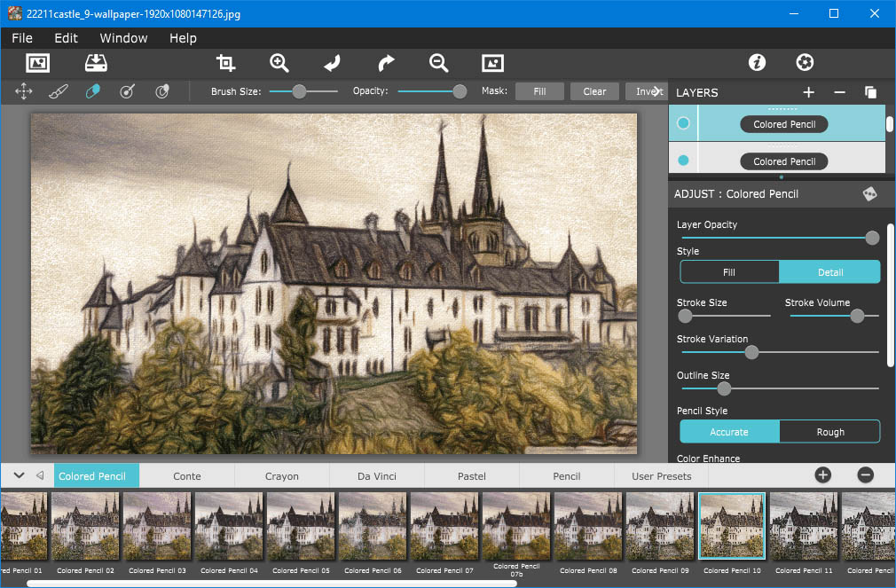Select the eraser tool
The width and height of the screenshot is (896, 588).
tap(92, 91)
